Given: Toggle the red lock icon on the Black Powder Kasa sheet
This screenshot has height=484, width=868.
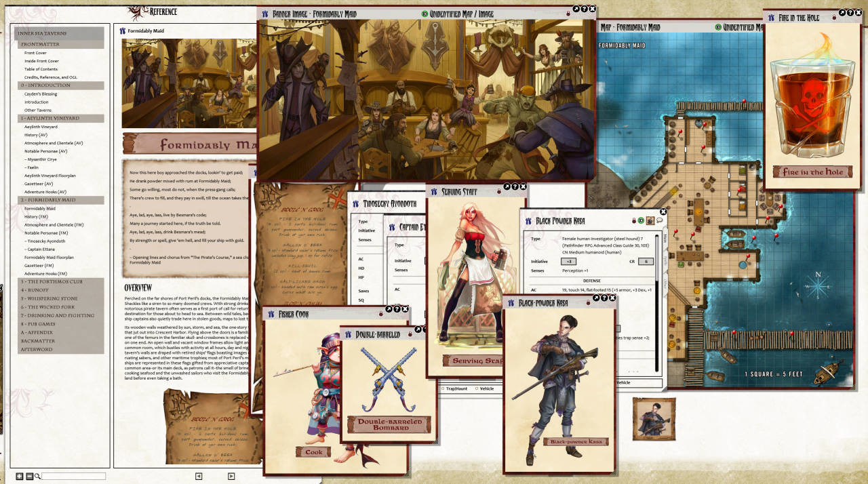Looking at the screenshot, I should point(633,220).
